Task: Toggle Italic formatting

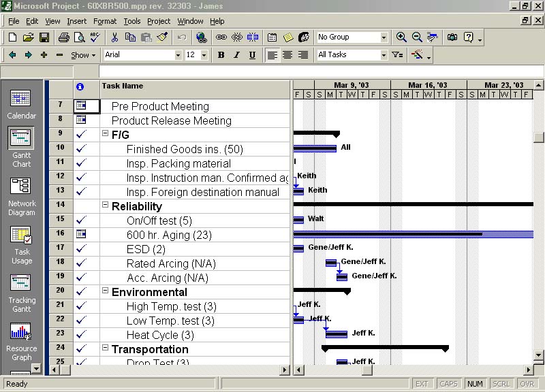Action: [x=236, y=55]
